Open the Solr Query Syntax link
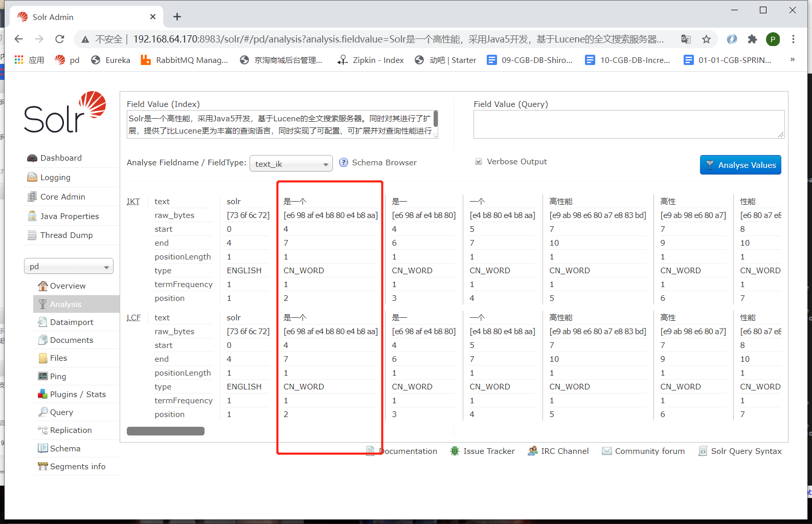 pos(746,451)
